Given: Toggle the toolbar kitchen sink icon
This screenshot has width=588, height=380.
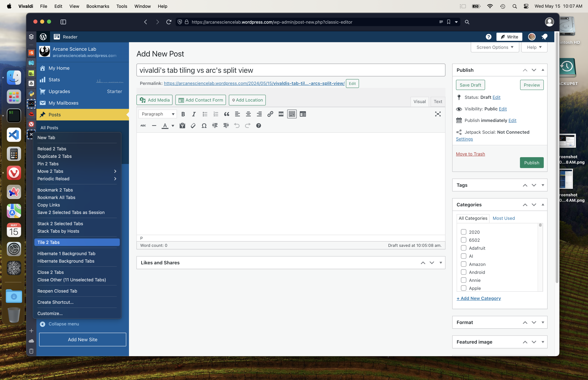Looking at the screenshot, I should 292,114.
